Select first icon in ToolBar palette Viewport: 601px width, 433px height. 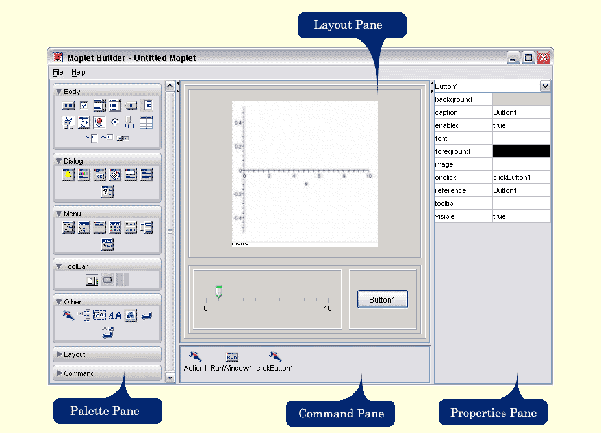pos(92,280)
